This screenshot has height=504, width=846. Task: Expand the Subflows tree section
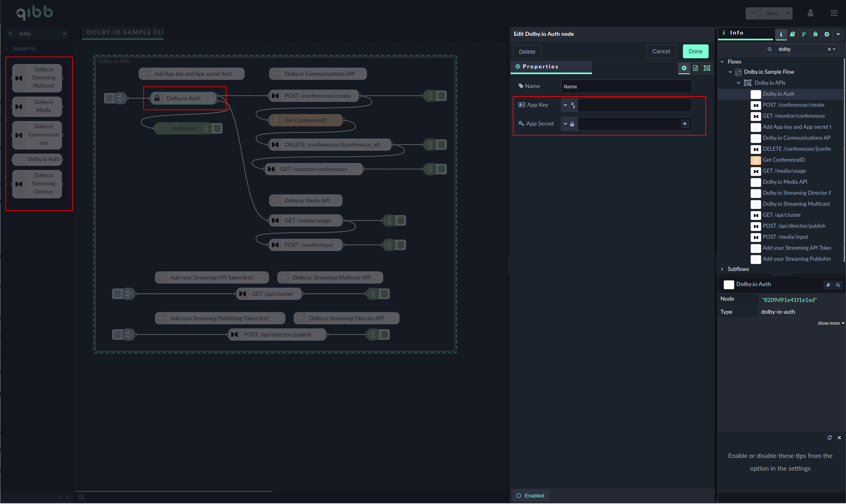722,269
